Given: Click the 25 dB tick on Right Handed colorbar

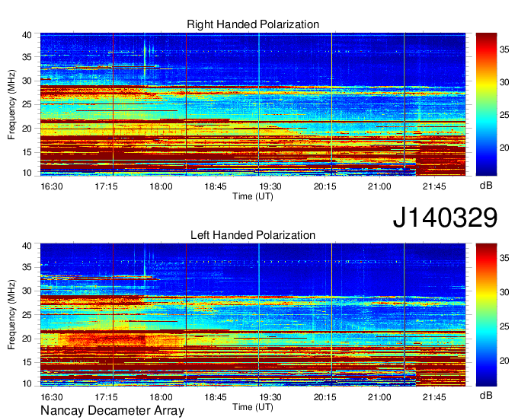Looking at the screenshot, I should pyautogui.click(x=504, y=115).
